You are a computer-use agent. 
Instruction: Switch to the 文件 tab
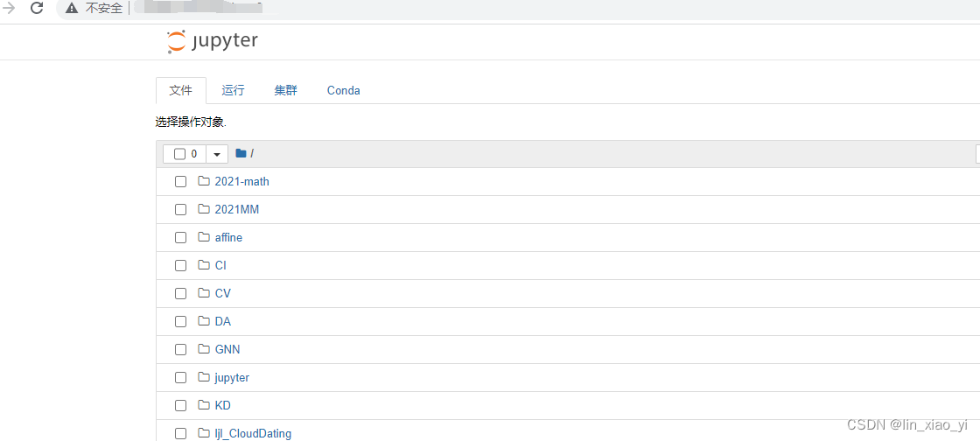[x=180, y=91]
